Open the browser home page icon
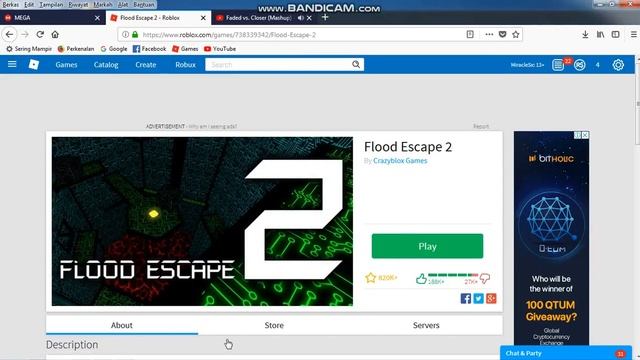The height and width of the screenshot is (360, 640). coord(55,35)
